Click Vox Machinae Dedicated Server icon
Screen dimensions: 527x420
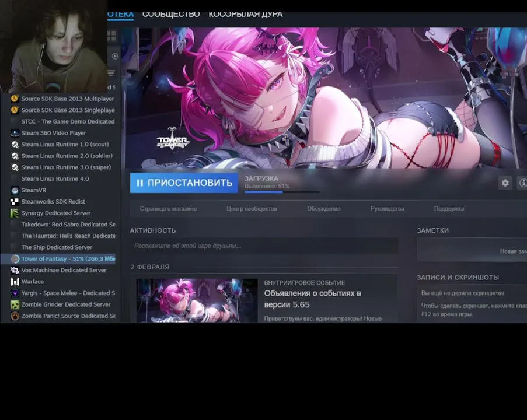tap(15, 270)
